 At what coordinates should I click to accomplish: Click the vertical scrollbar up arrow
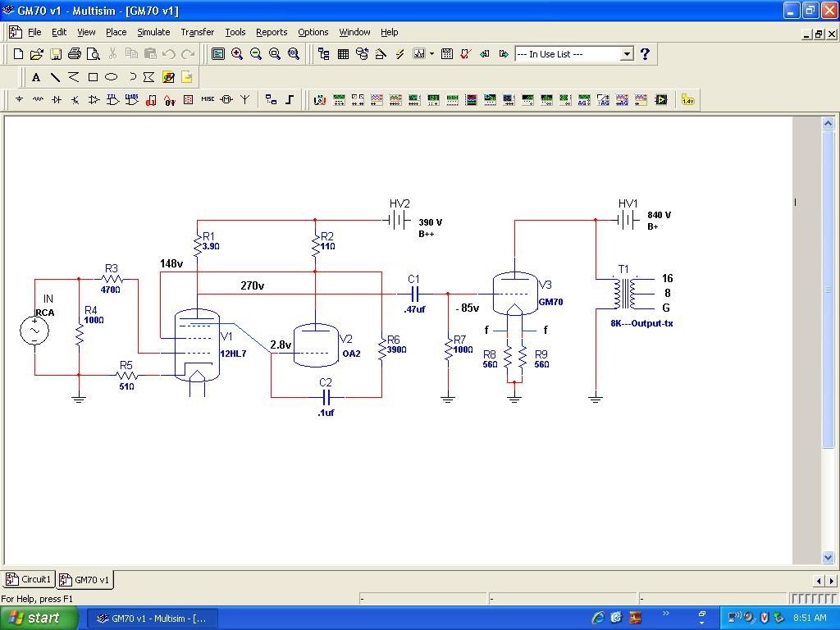(x=828, y=124)
